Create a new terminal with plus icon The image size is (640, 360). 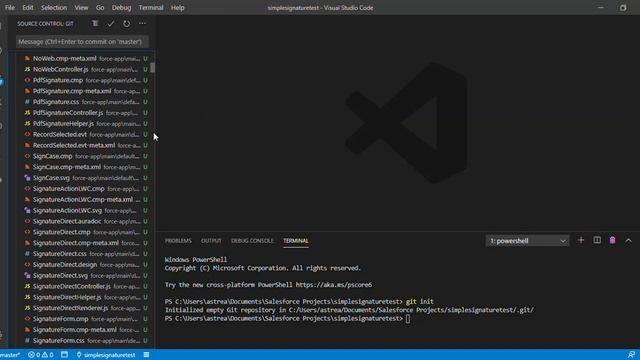click(x=581, y=240)
